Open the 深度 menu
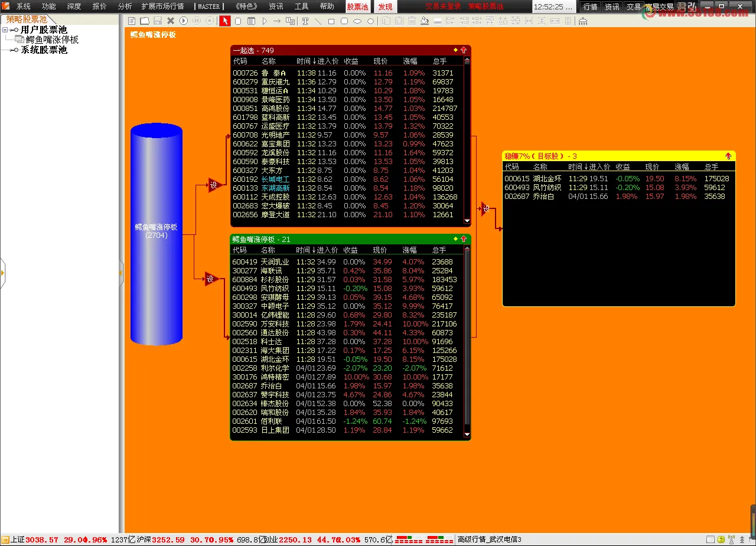756x546 pixels. 74,6
